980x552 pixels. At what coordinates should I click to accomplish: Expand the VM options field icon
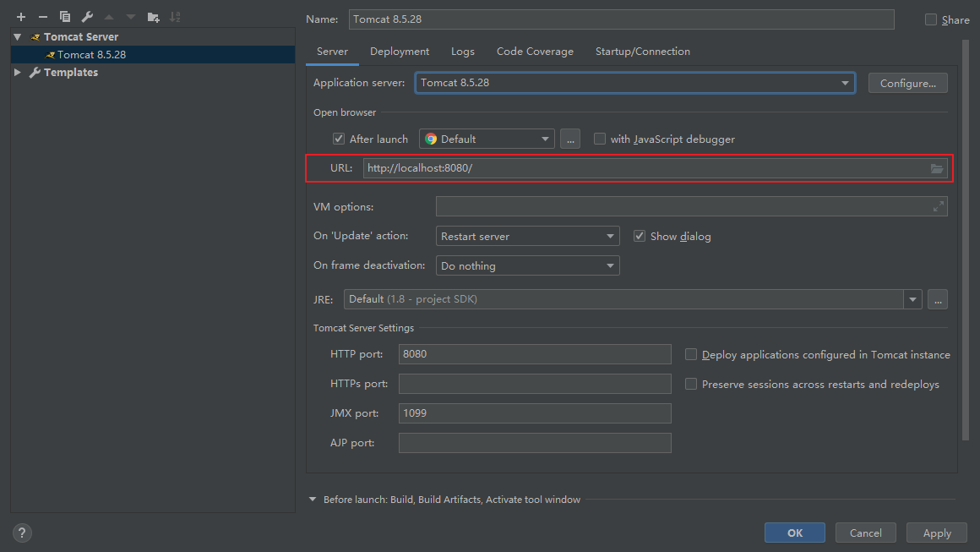pos(938,206)
